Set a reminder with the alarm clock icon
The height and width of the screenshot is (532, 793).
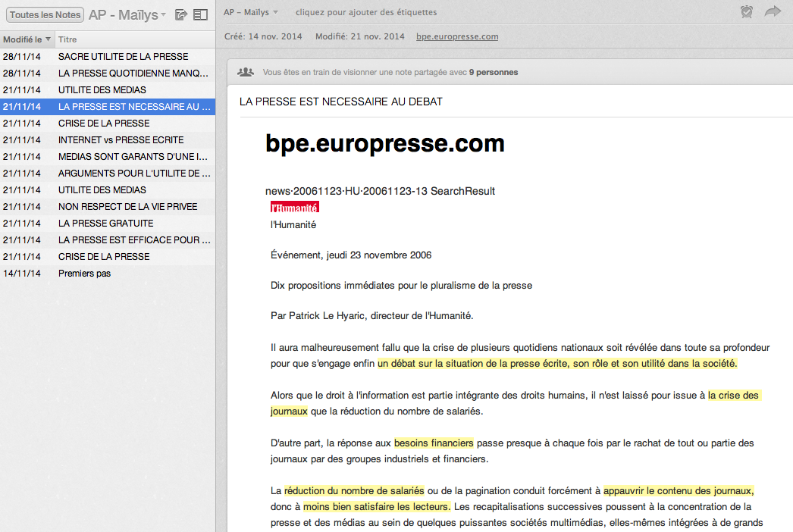(x=747, y=11)
